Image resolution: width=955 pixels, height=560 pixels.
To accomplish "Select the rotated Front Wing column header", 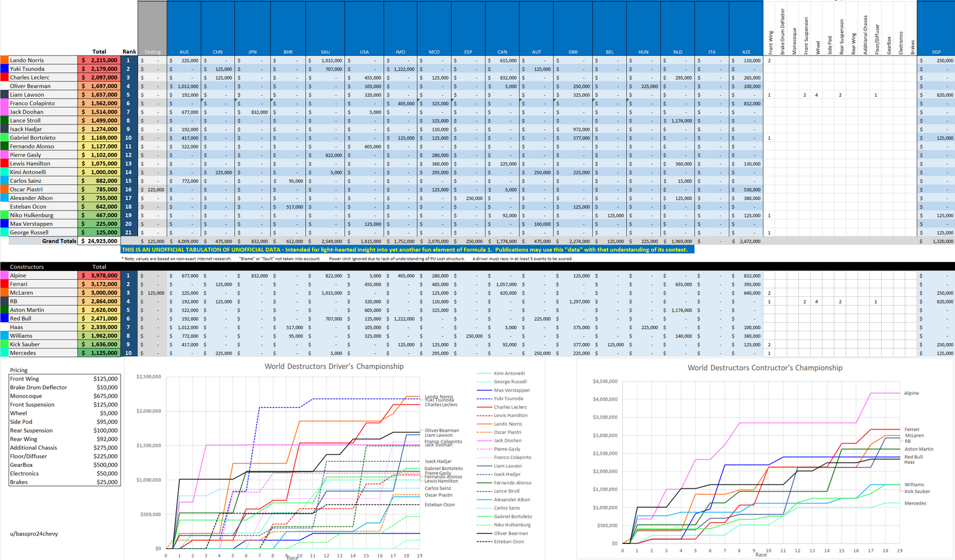I will (x=770, y=37).
